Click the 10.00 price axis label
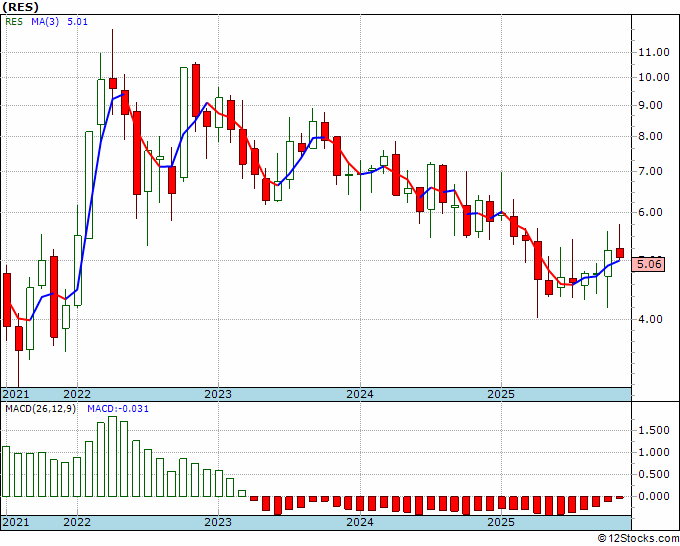This screenshot has width=680, height=546. pos(654,78)
